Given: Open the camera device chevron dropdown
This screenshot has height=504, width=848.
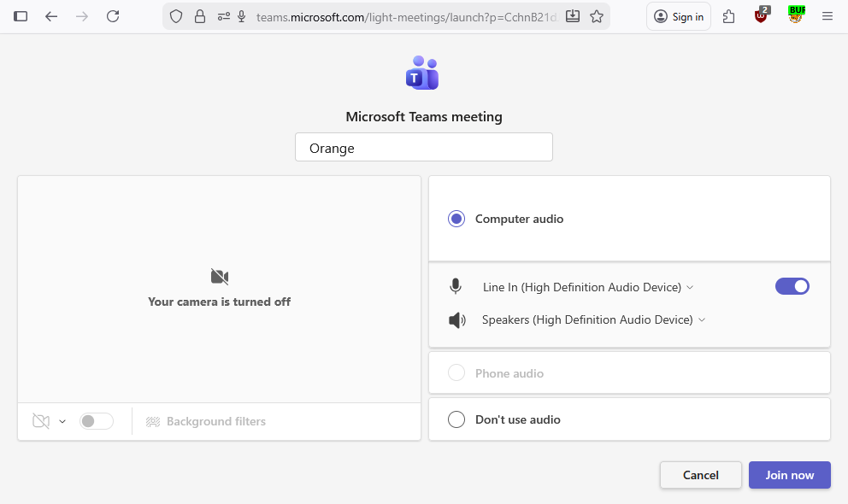Looking at the screenshot, I should [x=62, y=421].
